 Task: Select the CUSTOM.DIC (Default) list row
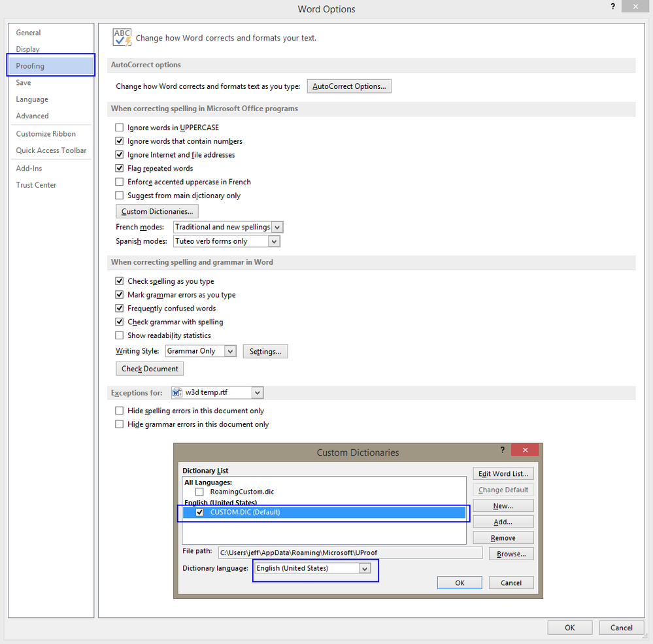(x=324, y=513)
